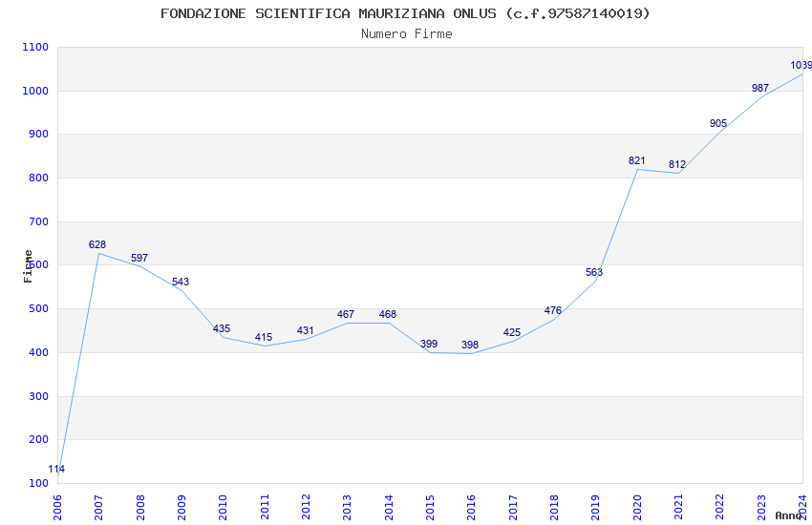This screenshot has width=812, height=525.
Task: Click the data label 812
Action: 677,164
